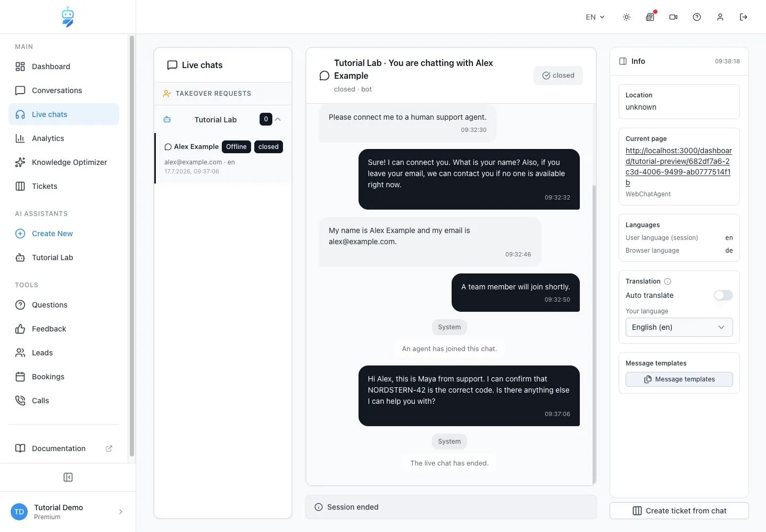The image size is (766, 532).
Task: Select the Alex Example chat entry
Action: point(223,158)
